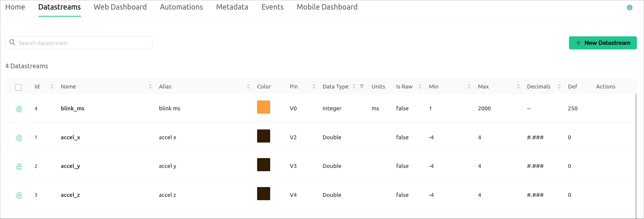This screenshot has height=219, width=644.
Task: Open the blink_ms datastream name
Action: pos(73,108)
